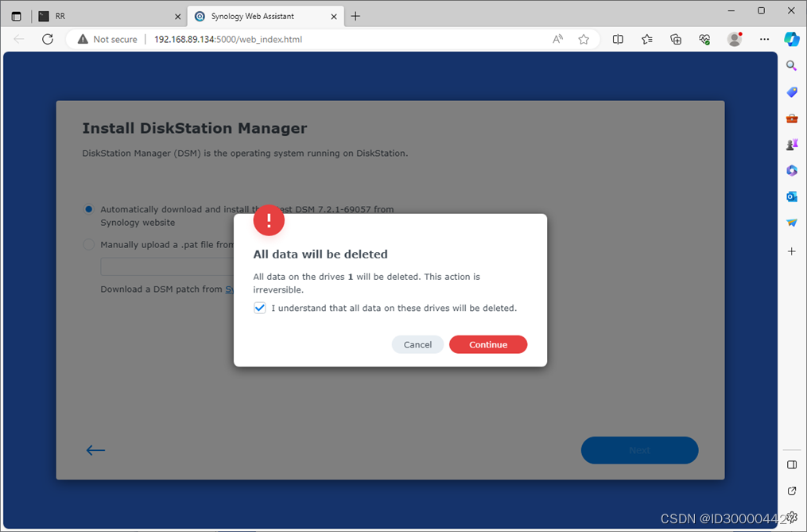Open a new browser tab
Screen dimensions: 807x532
[x=355, y=16]
